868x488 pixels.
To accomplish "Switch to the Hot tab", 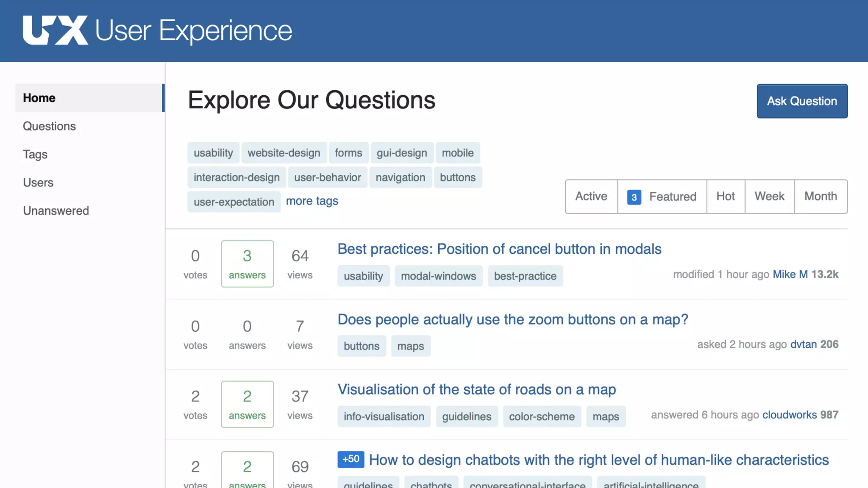I will [725, 197].
